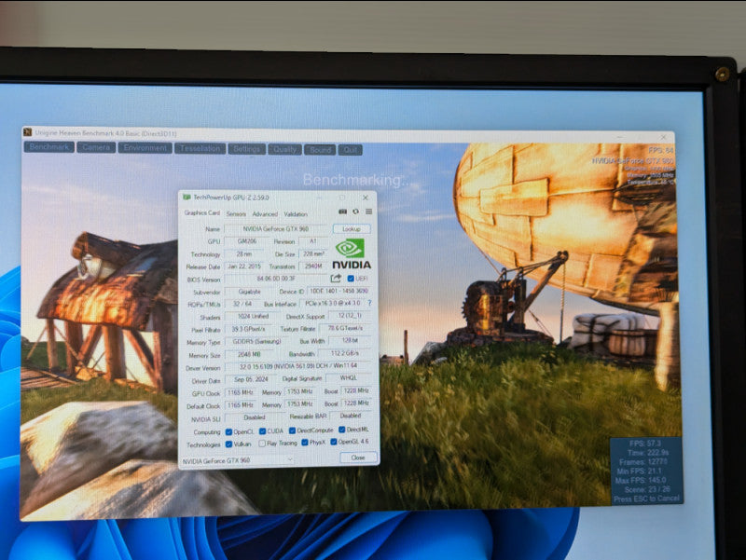Toggle the CUDA checkbox
746x560 pixels.
pyautogui.click(x=262, y=431)
